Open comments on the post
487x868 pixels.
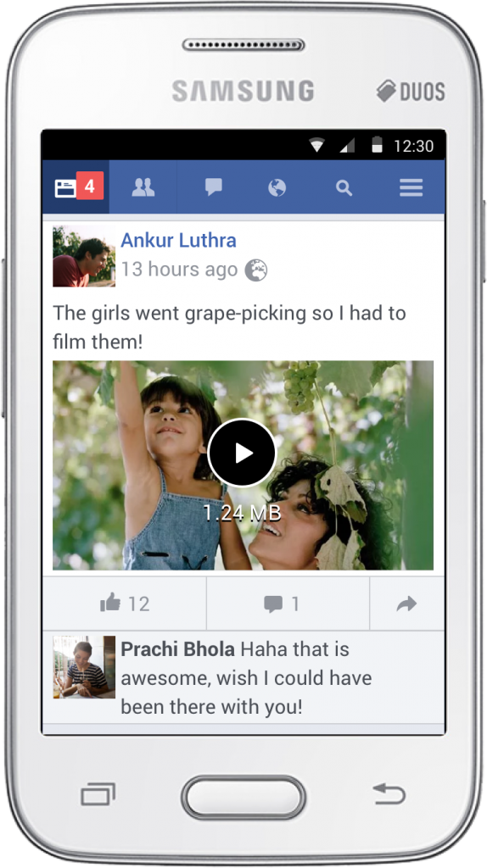[288, 604]
